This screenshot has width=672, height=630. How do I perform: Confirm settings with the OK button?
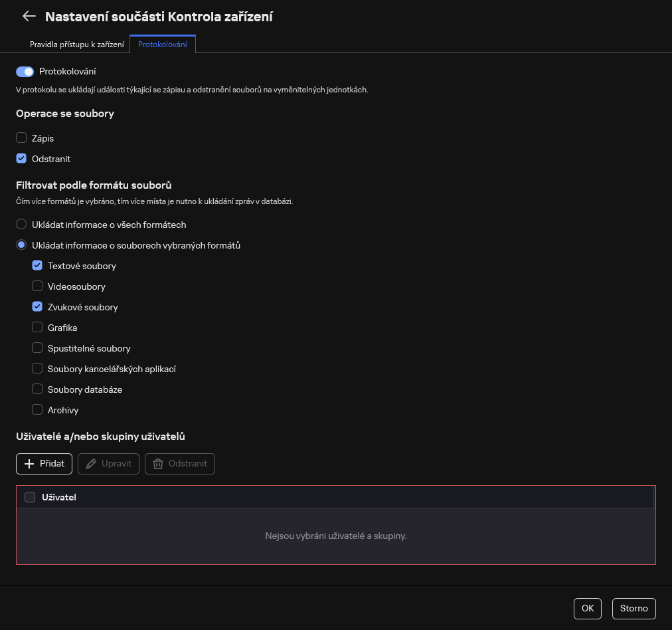587,608
